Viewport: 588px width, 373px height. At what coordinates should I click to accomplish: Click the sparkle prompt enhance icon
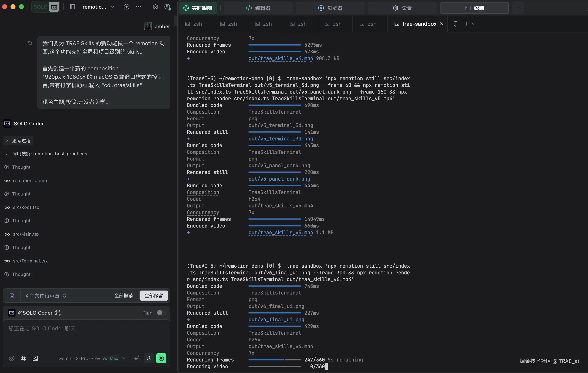tap(136, 358)
